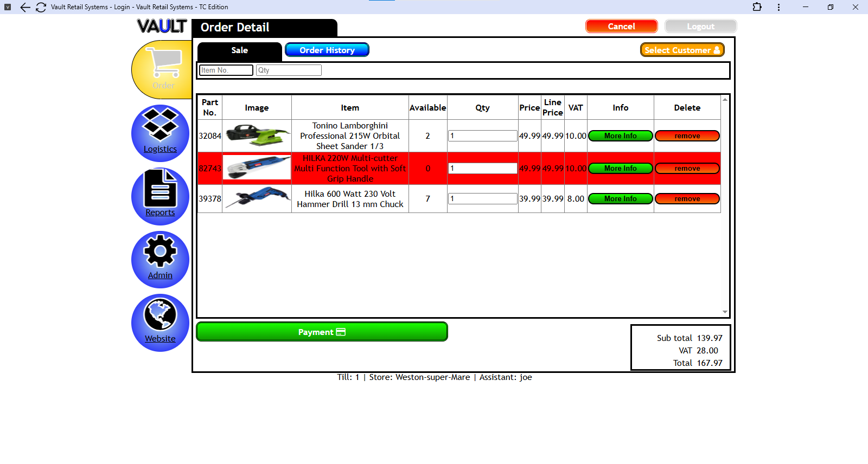Click the Qty field for Lamborghini sander

coord(482,136)
